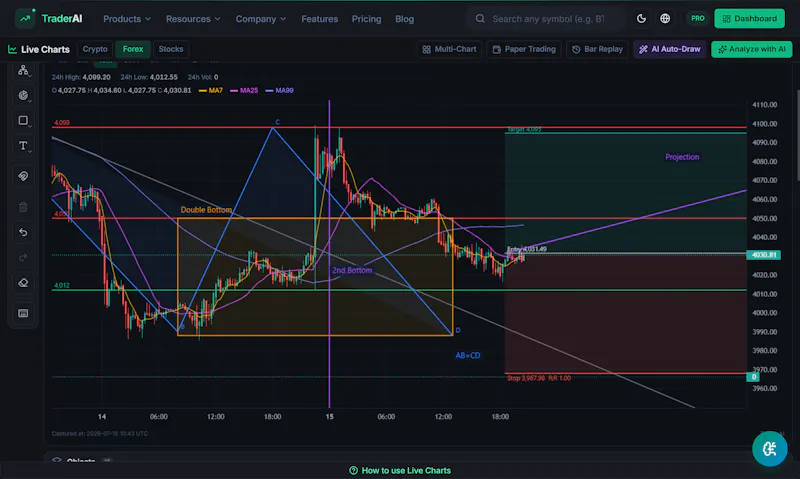Image resolution: width=800 pixels, height=479 pixels.
Task: Click the search magnifier icon
Action: pyautogui.click(x=480, y=19)
